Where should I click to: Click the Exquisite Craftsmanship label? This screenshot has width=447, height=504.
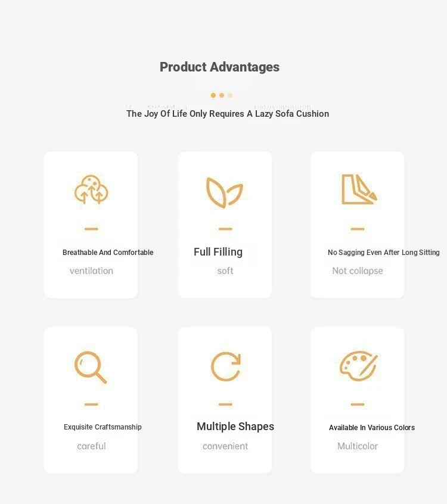coord(103,427)
